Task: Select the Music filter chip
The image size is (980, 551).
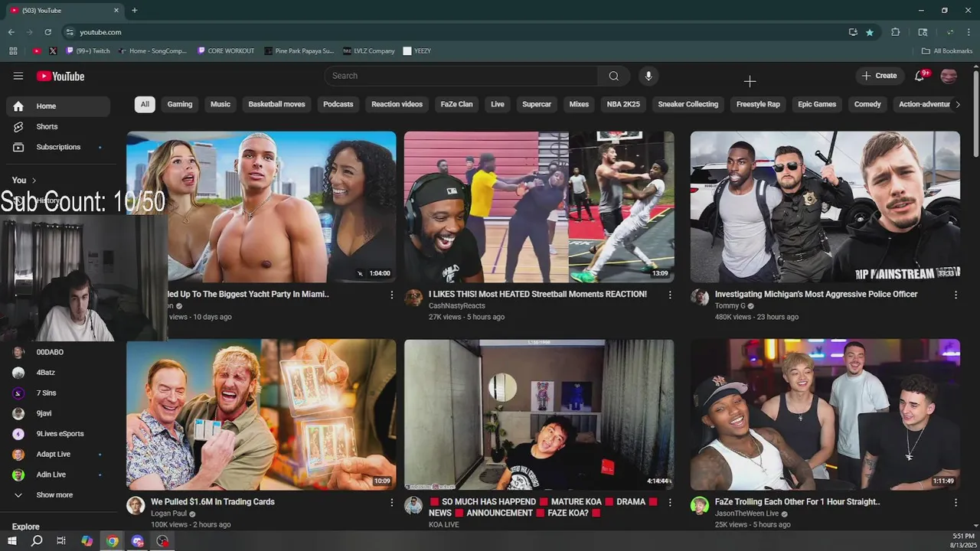Action: click(x=220, y=104)
